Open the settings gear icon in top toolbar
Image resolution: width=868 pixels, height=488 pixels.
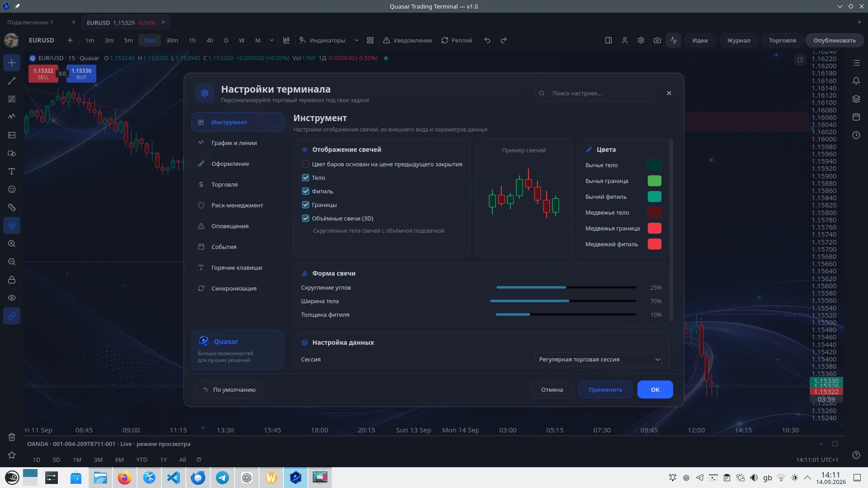pyautogui.click(x=641, y=40)
